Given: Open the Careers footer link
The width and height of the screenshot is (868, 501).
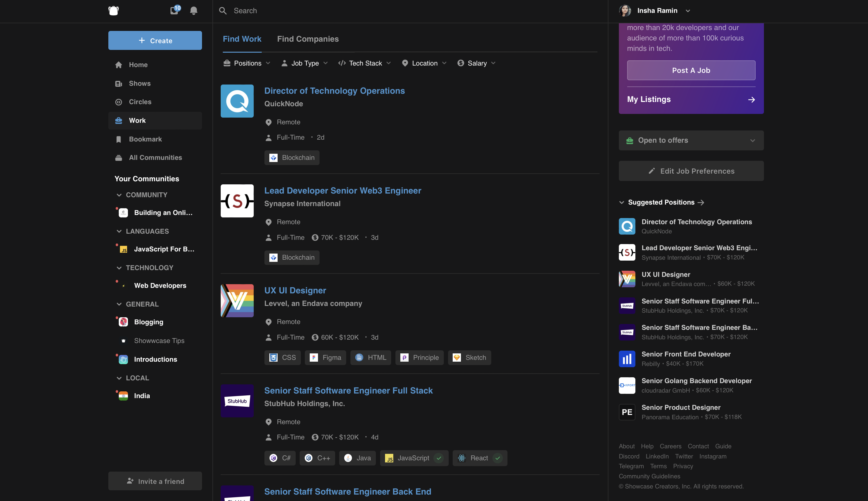Looking at the screenshot, I should 670,446.
